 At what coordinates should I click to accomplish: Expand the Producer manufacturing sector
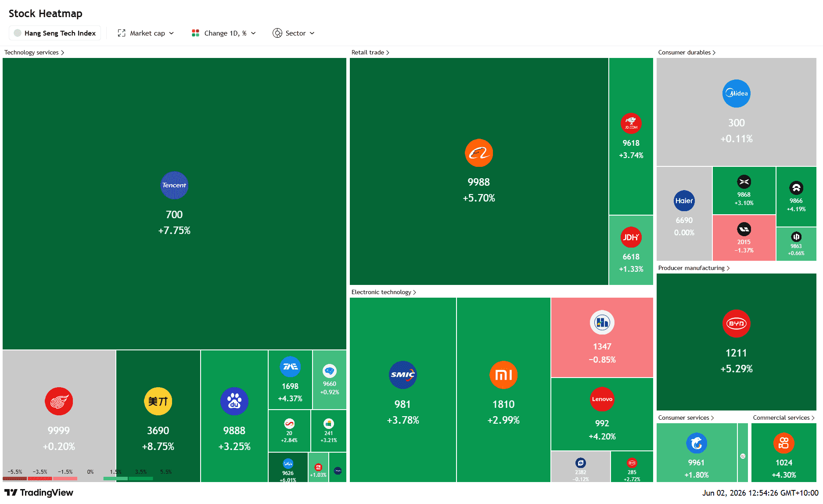click(694, 268)
